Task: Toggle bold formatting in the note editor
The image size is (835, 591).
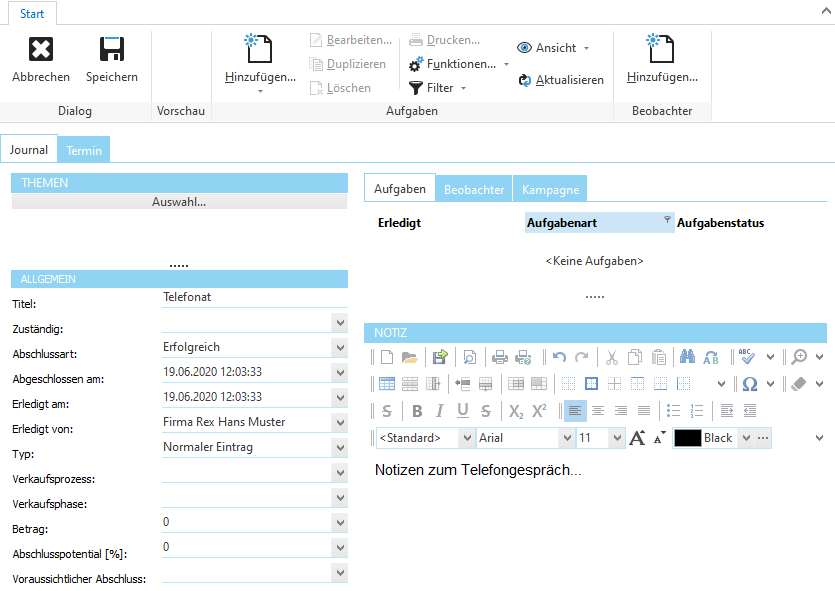Action: tap(418, 410)
